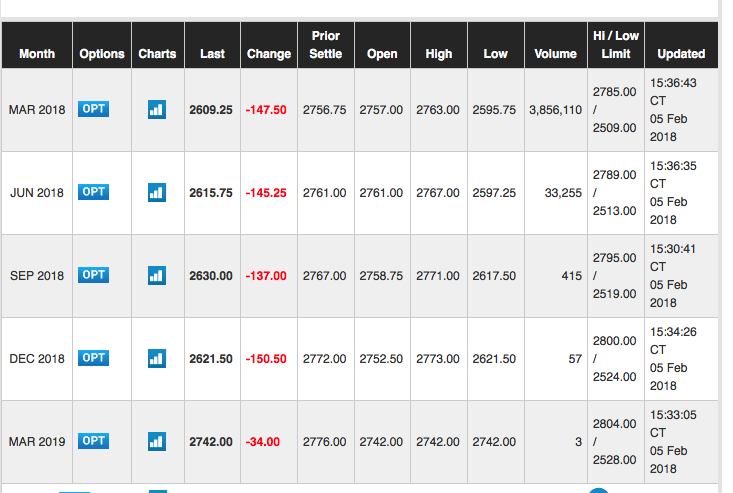This screenshot has height=493, width=733.
Task: Open the chart for DEC 2018
Action: tap(157, 358)
